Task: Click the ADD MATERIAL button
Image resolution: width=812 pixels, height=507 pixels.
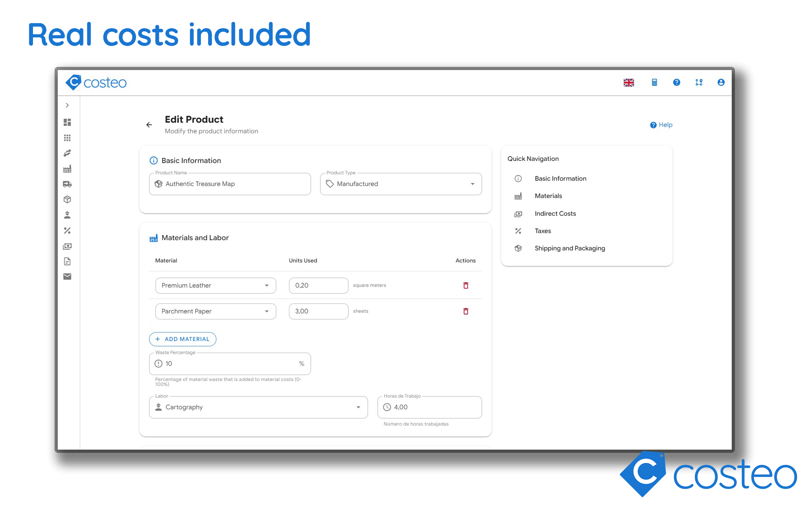Action: (182, 339)
